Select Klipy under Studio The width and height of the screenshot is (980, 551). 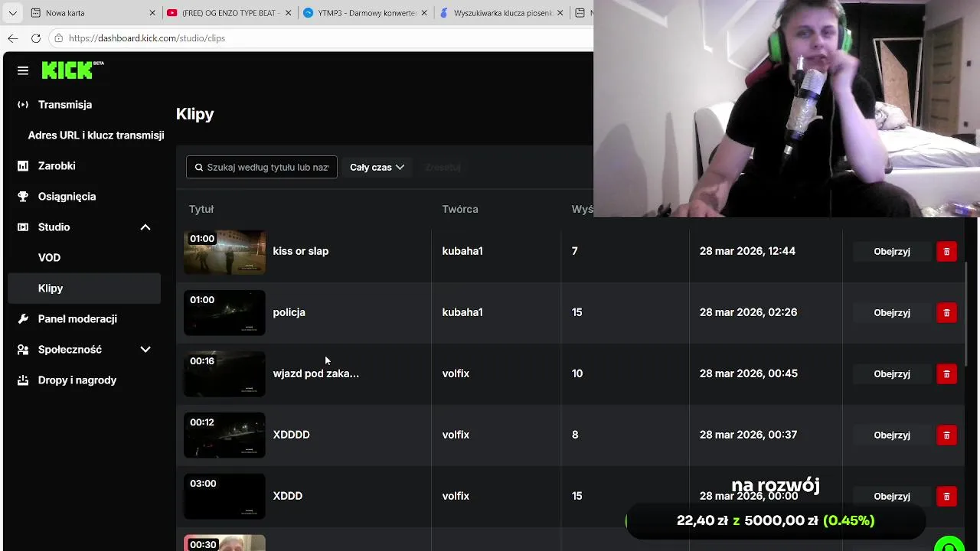coord(84,289)
